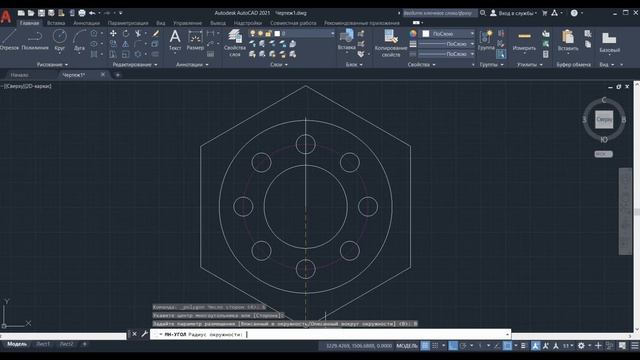The image size is (640, 360).
Task: Click the Erase pencil icon
Action: tap(156, 33)
